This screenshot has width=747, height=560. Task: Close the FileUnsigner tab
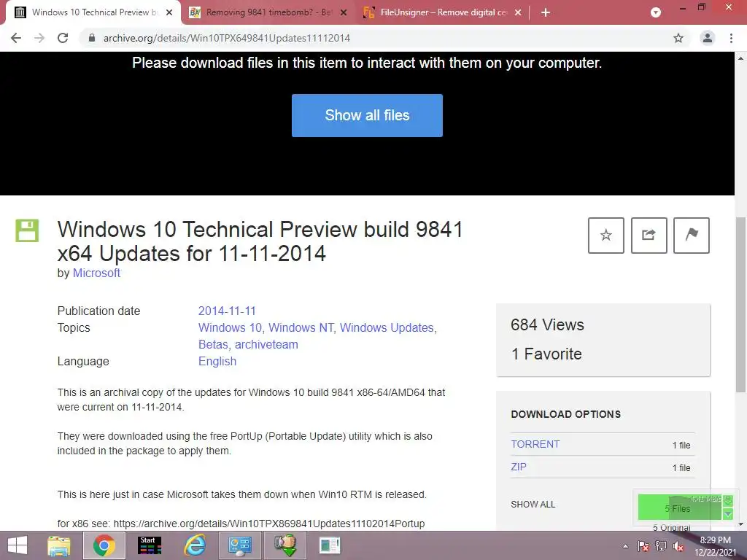click(x=518, y=12)
